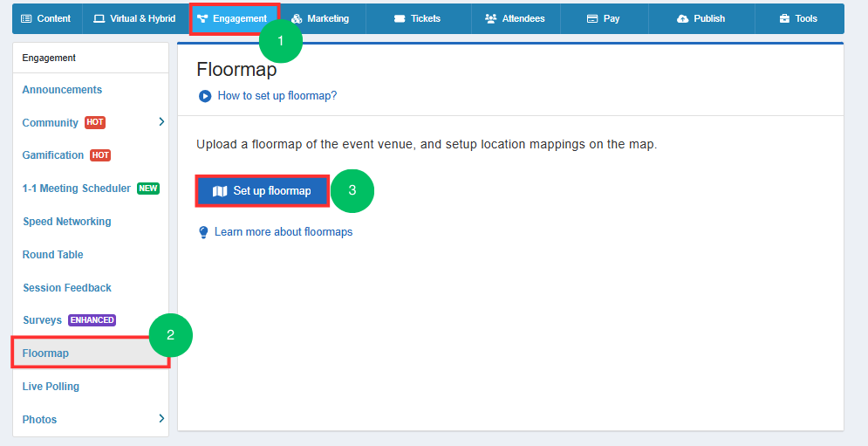Open Learn more about floormaps link
Viewport: 868px width, 446px height.
coord(284,231)
